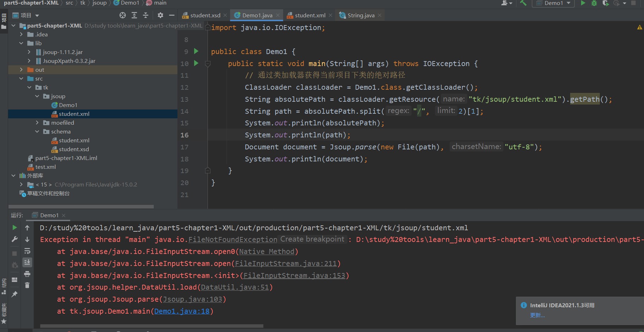The image size is (644, 332).
Task: Click the console horizontal scrollbar
Action: click(152, 326)
